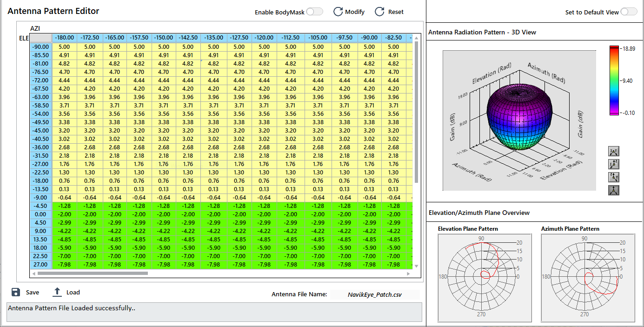Screen dimensions: 644x327
Task: Select the -36.00 elevation row header
Action: coord(41,147)
